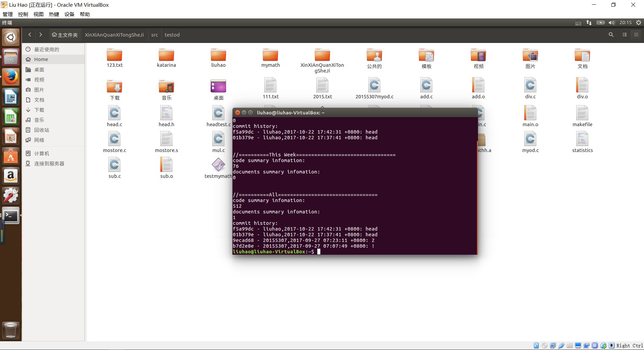Open the network indicator in top panel
This screenshot has height=350, width=644.
click(x=589, y=22)
